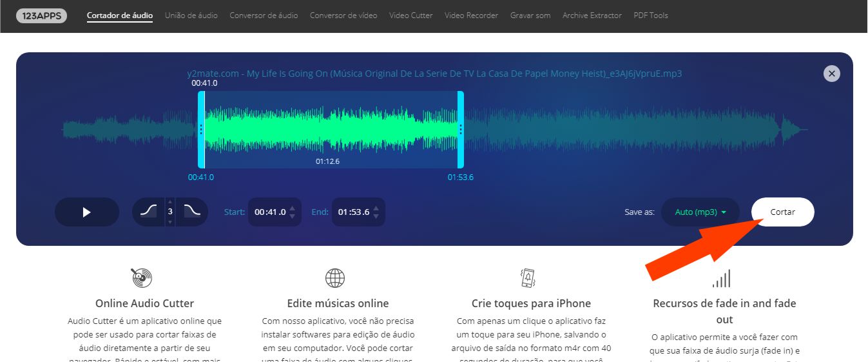868x362 pixels.
Task: Toggle the fade in effect
Action: (149, 211)
